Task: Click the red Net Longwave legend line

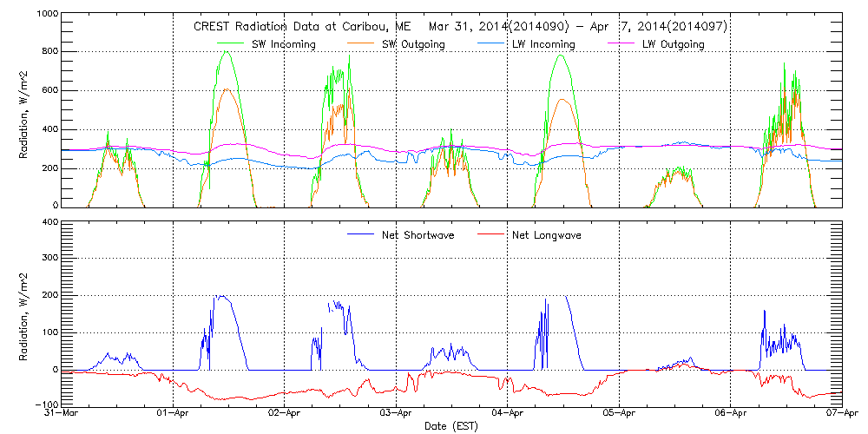Action: [x=491, y=234]
